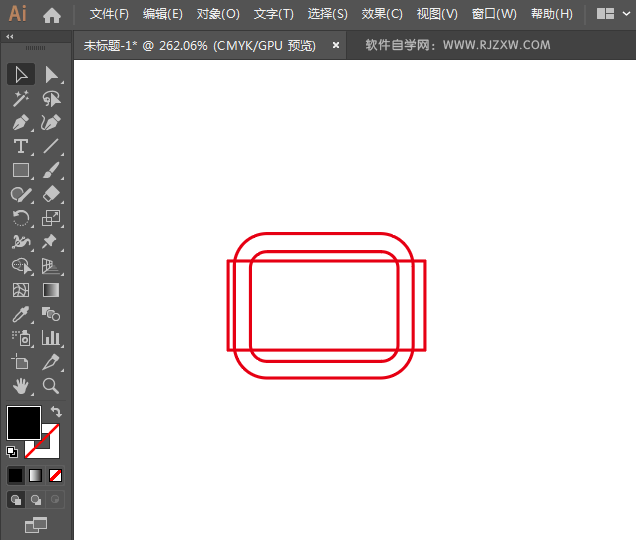
Task: Select the Lasso tool
Action: (x=51, y=99)
